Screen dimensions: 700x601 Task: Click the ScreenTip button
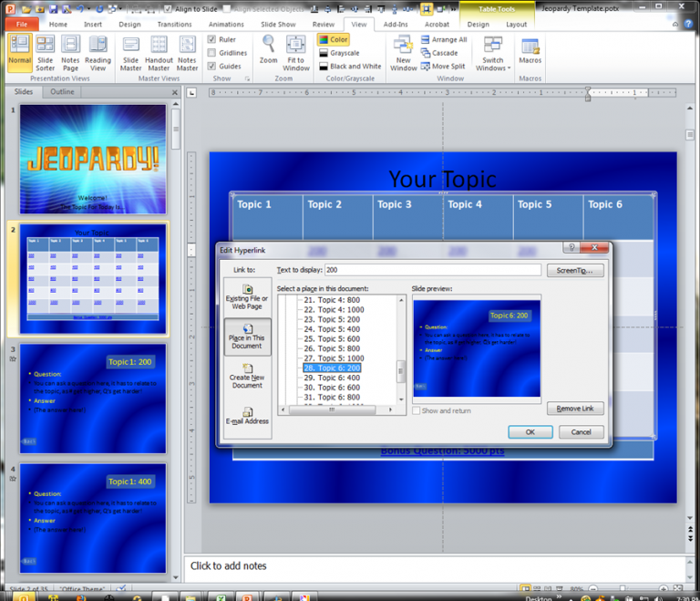(x=575, y=270)
